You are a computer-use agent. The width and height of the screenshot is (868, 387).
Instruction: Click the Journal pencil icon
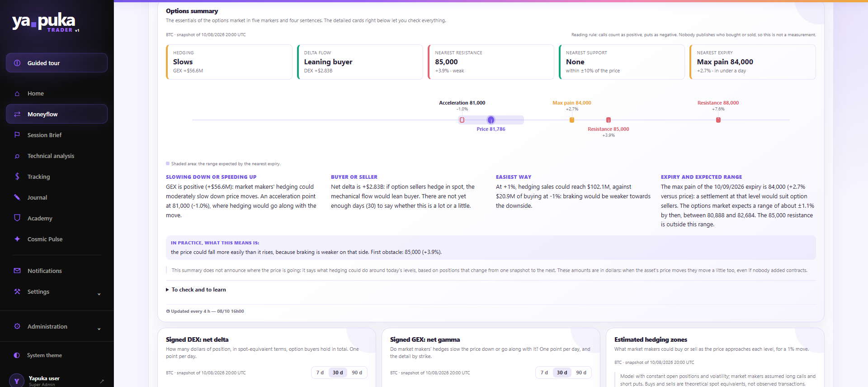tap(17, 197)
